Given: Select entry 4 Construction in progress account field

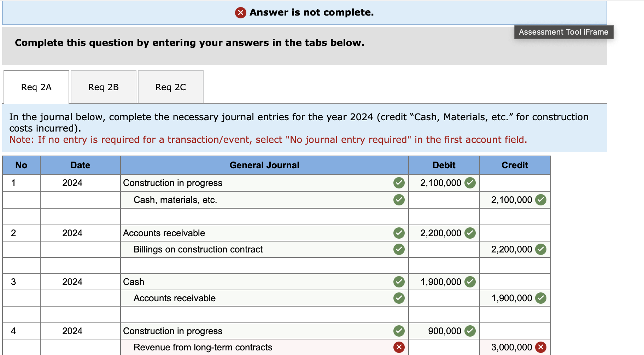Looking at the screenshot, I should pyautogui.click(x=264, y=331).
